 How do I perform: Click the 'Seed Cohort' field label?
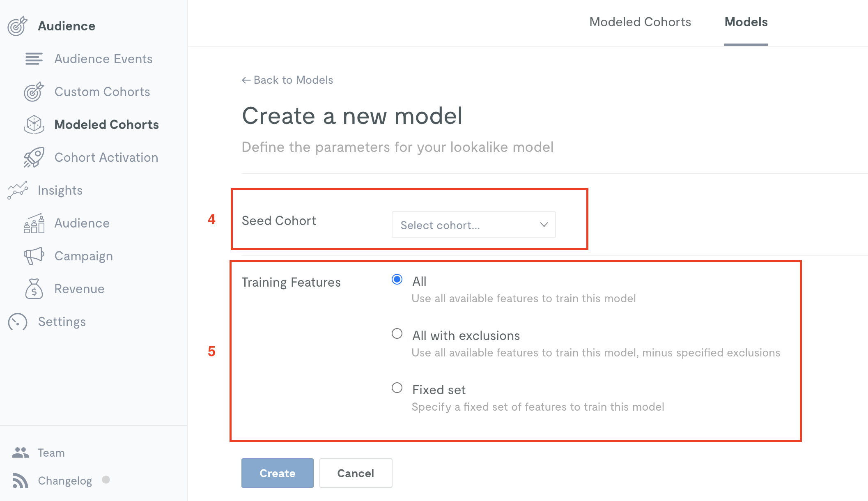point(279,221)
